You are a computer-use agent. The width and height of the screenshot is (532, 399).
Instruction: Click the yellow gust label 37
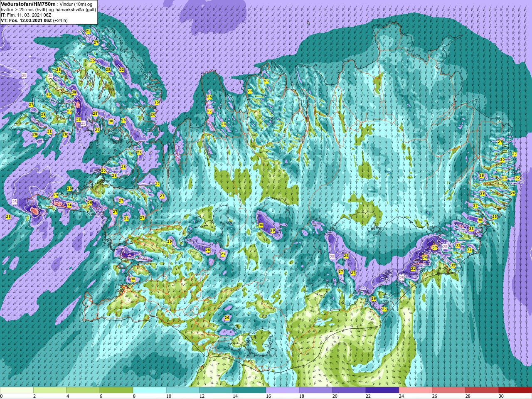tap(434, 247)
